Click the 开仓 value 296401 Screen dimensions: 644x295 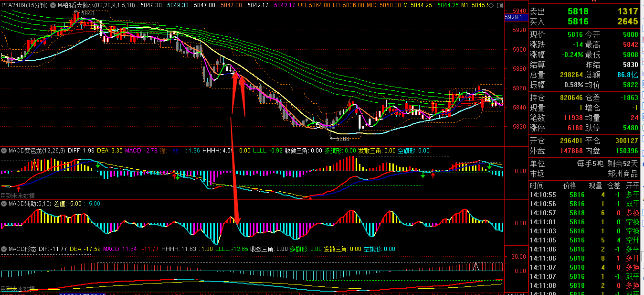(571, 141)
